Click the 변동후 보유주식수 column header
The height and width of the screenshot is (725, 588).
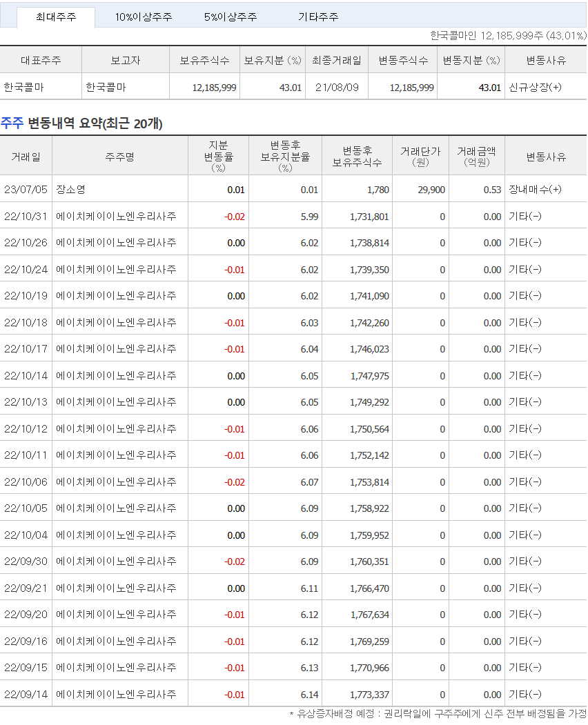pos(357,157)
